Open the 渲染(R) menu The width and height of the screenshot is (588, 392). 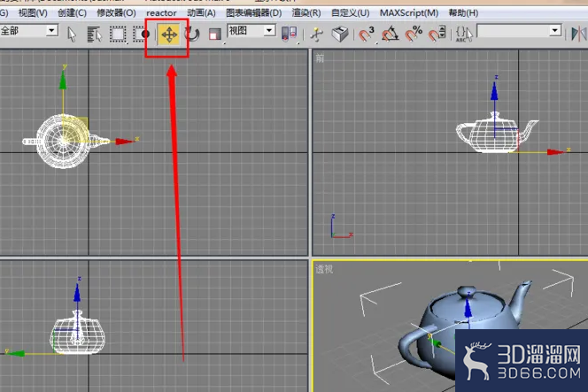(x=306, y=13)
